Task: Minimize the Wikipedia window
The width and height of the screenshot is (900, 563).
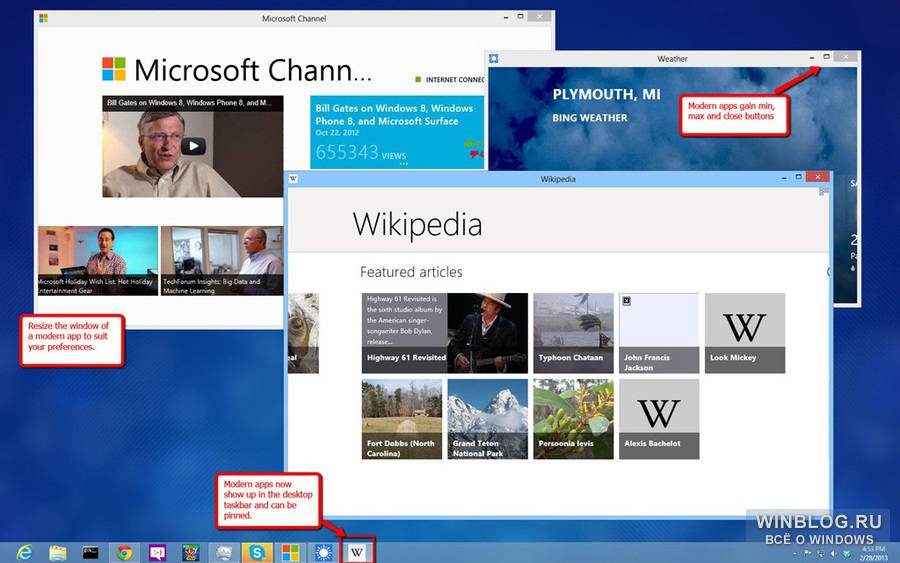Action: (783, 178)
